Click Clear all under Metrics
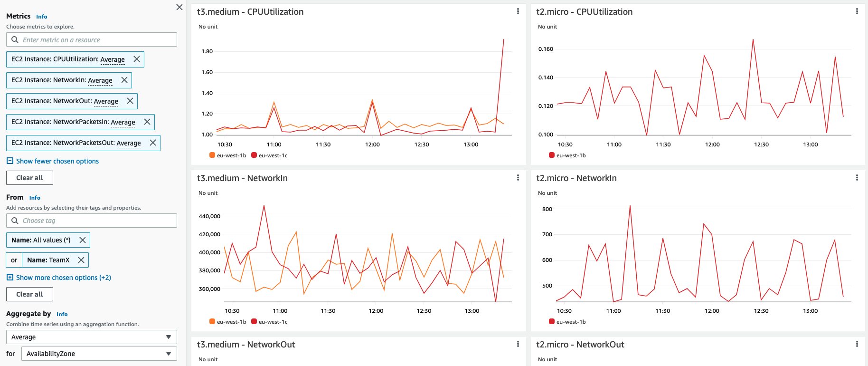Image resolution: width=868 pixels, height=366 pixels. (29, 178)
